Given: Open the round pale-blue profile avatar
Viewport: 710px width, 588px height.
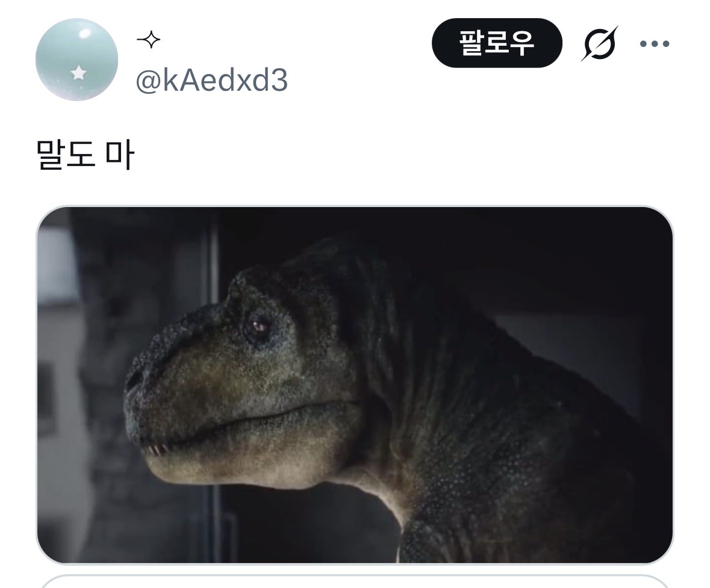Looking at the screenshot, I should pyautogui.click(x=76, y=60).
